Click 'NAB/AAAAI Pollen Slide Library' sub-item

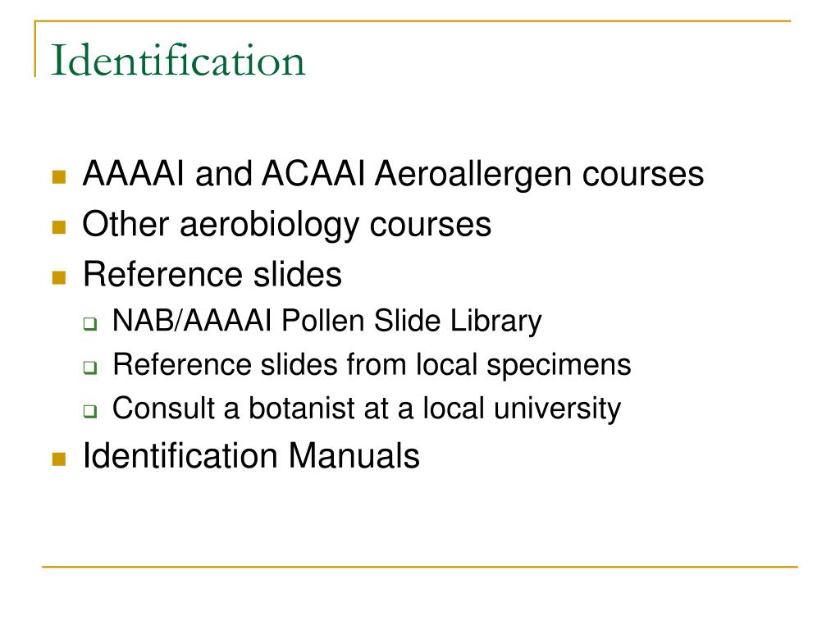click(x=326, y=322)
